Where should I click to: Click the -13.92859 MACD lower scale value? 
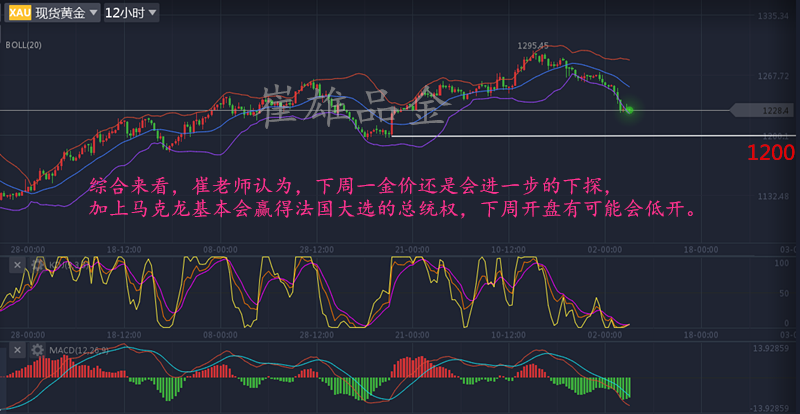click(x=769, y=408)
